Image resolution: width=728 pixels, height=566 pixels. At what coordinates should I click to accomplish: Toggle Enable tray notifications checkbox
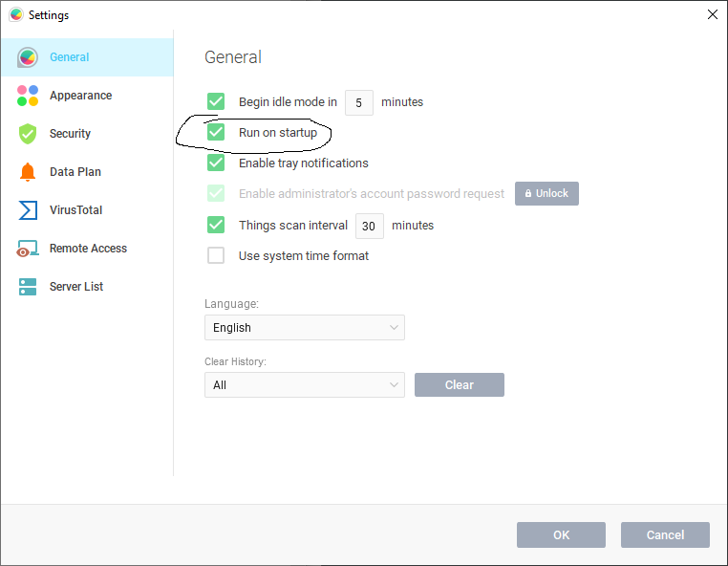coord(216,163)
